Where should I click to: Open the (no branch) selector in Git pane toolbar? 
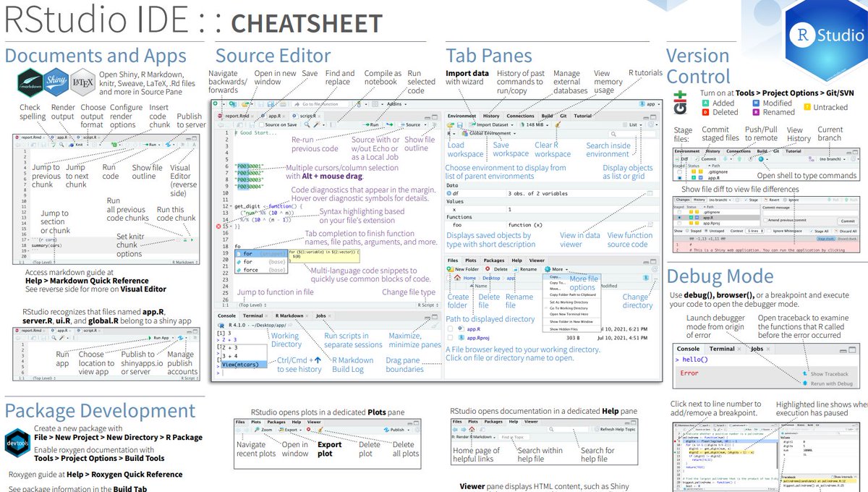[x=832, y=159]
